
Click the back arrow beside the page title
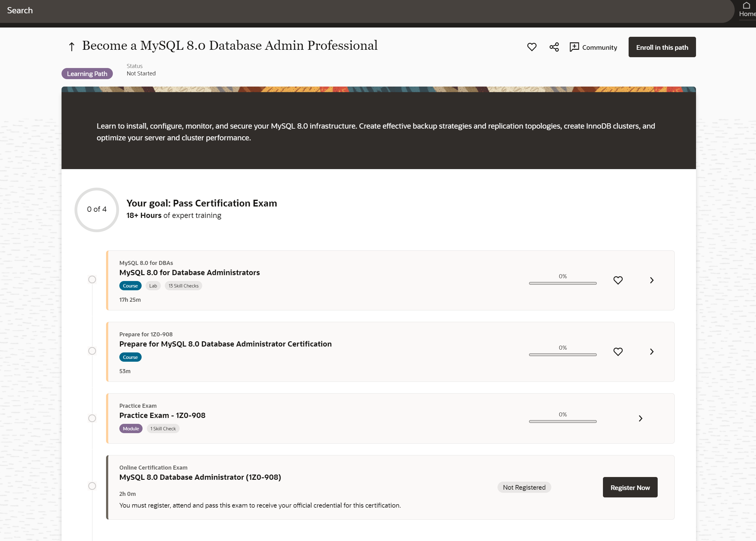point(71,47)
